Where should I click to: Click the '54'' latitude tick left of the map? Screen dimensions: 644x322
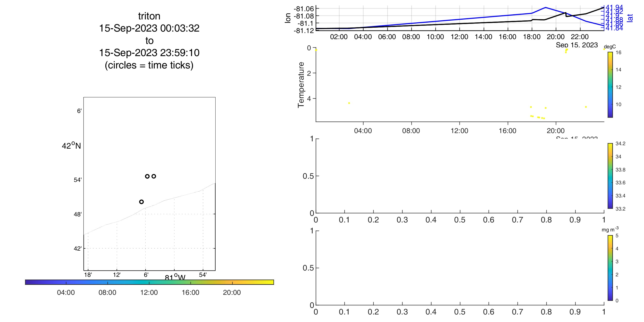77,180
